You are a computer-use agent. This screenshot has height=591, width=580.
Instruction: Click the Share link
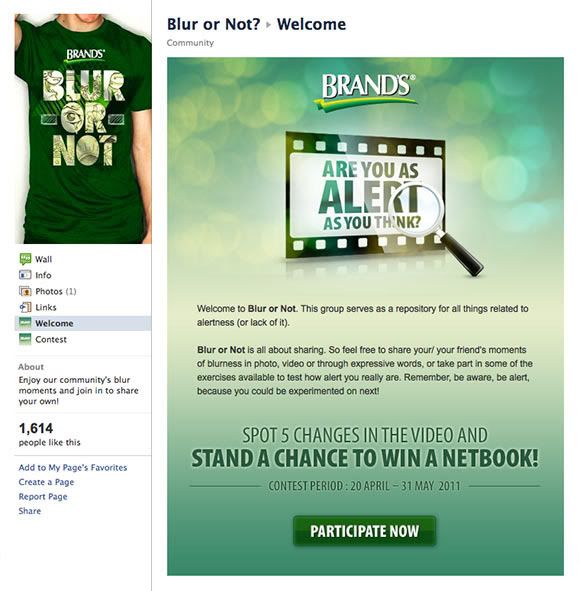pos(30,511)
